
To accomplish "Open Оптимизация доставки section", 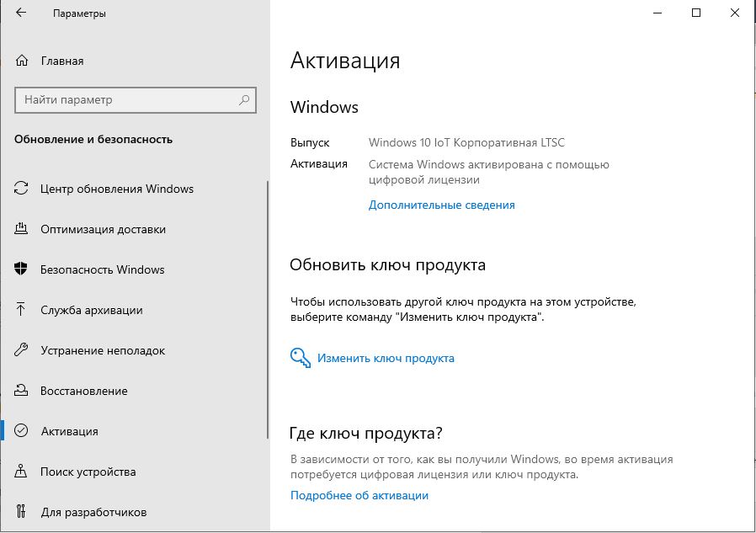I will coord(104,229).
